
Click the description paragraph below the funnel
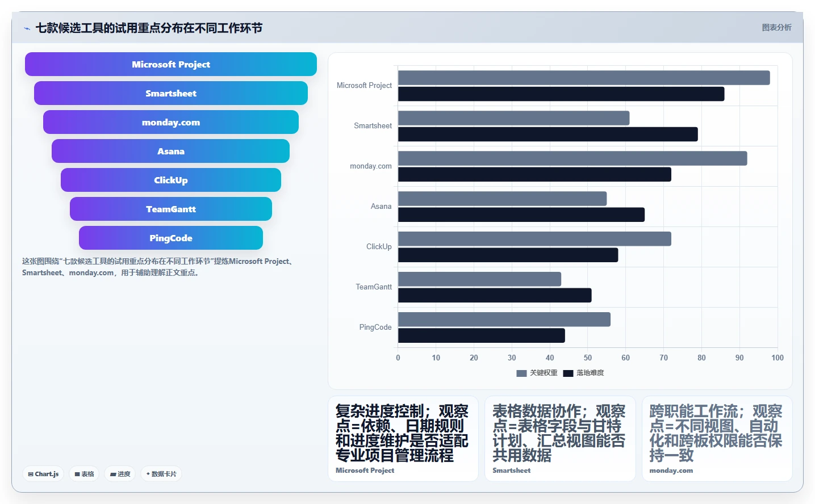point(159,267)
